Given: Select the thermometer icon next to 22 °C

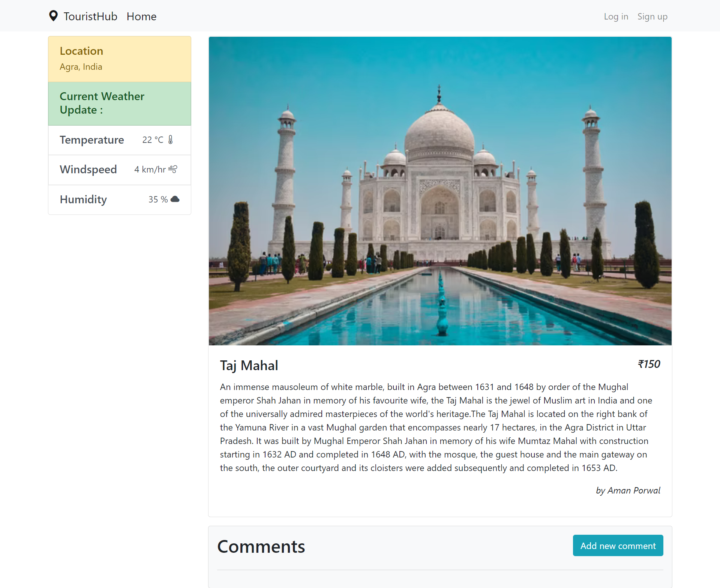Looking at the screenshot, I should coord(170,139).
